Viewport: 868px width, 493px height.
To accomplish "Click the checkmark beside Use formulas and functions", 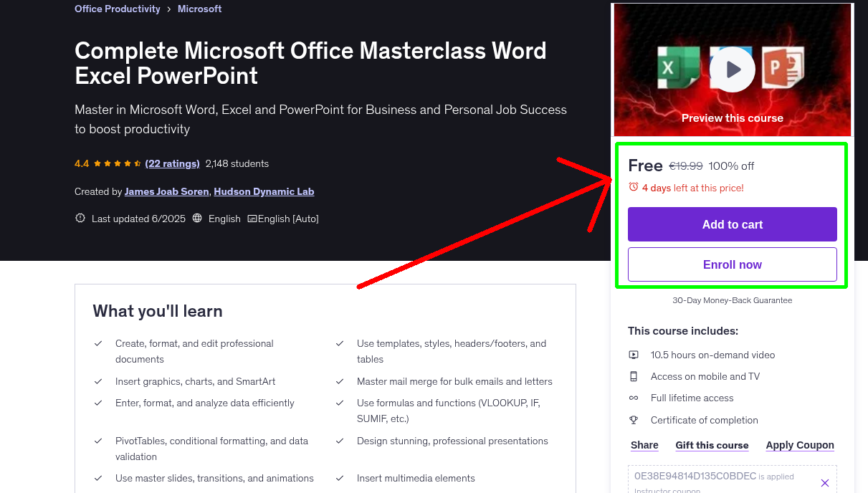I will (x=340, y=403).
